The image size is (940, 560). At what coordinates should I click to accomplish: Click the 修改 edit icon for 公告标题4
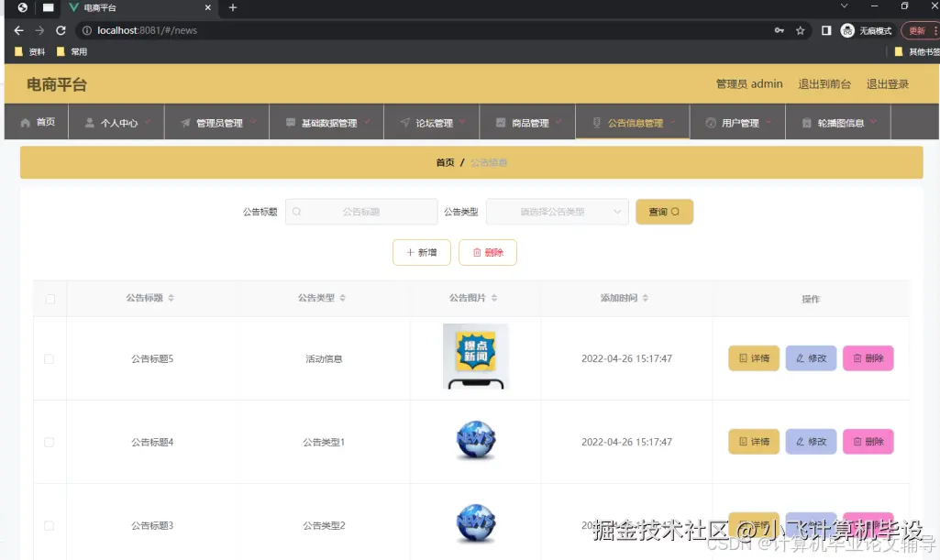(x=801, y=442)
